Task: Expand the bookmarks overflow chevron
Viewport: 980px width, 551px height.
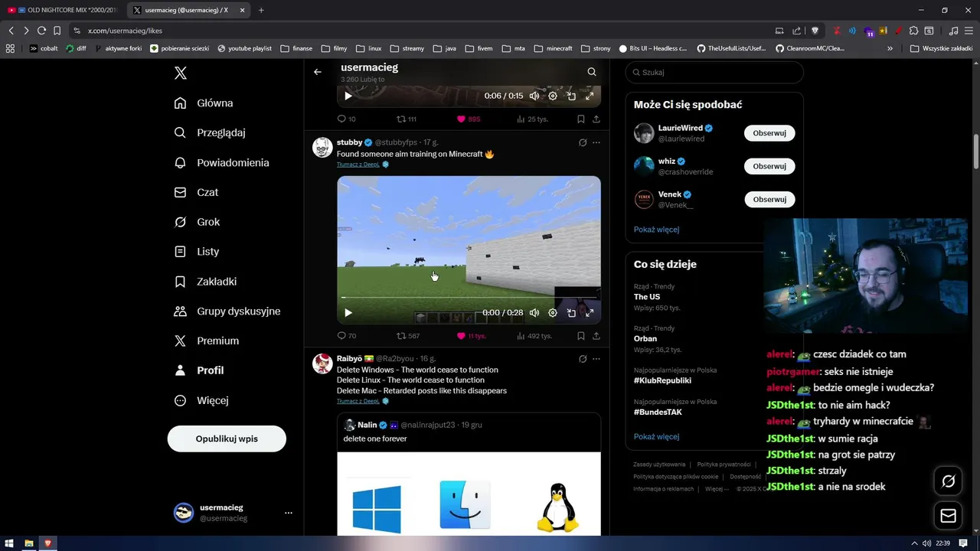Action: (x=890, y=48)
